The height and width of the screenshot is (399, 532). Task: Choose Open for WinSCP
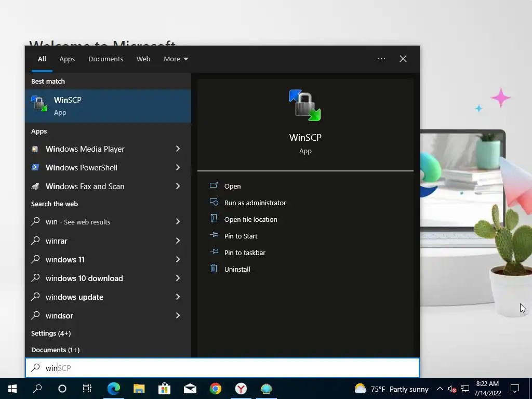(232, 187)
